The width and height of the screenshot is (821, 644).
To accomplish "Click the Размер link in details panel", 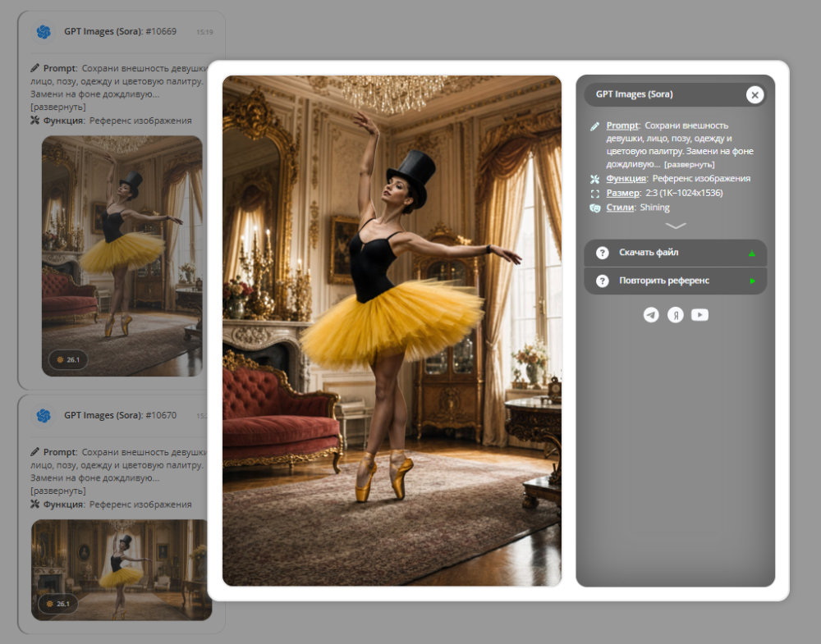I will 622,193.
